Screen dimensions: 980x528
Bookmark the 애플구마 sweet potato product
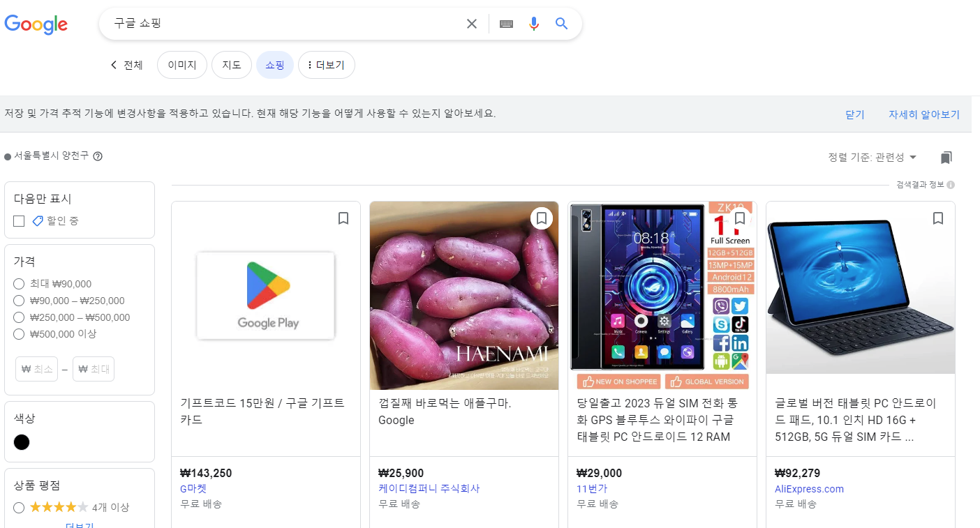click(x=542, y=218)
